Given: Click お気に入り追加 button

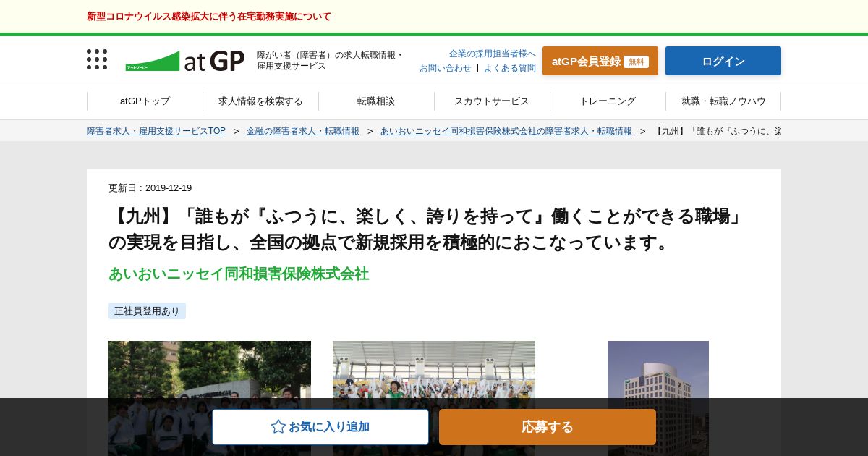Looking at the screenshot, I should pyautogui.click(x=320, y=427).
